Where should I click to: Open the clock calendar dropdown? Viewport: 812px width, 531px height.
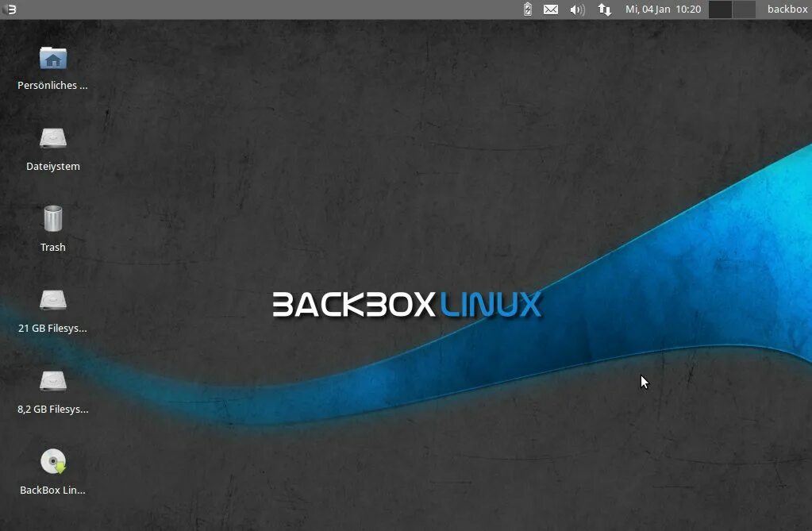(x=663, y=9)
